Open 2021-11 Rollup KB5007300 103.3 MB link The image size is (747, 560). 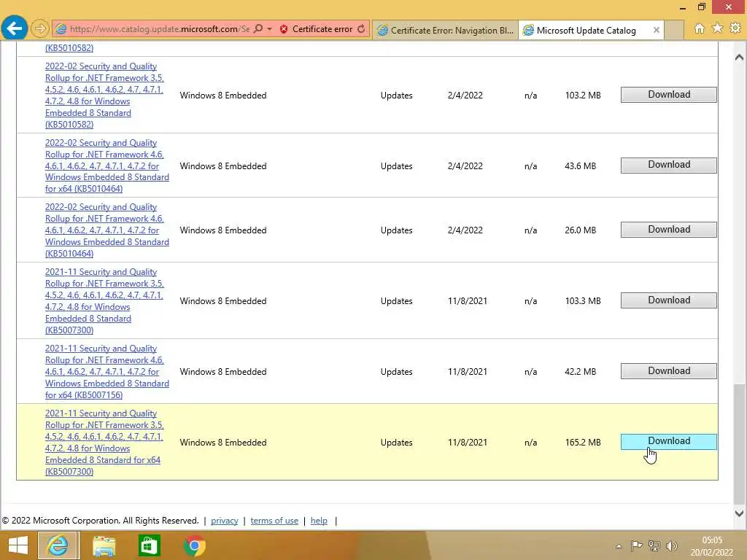coord(104,301)
